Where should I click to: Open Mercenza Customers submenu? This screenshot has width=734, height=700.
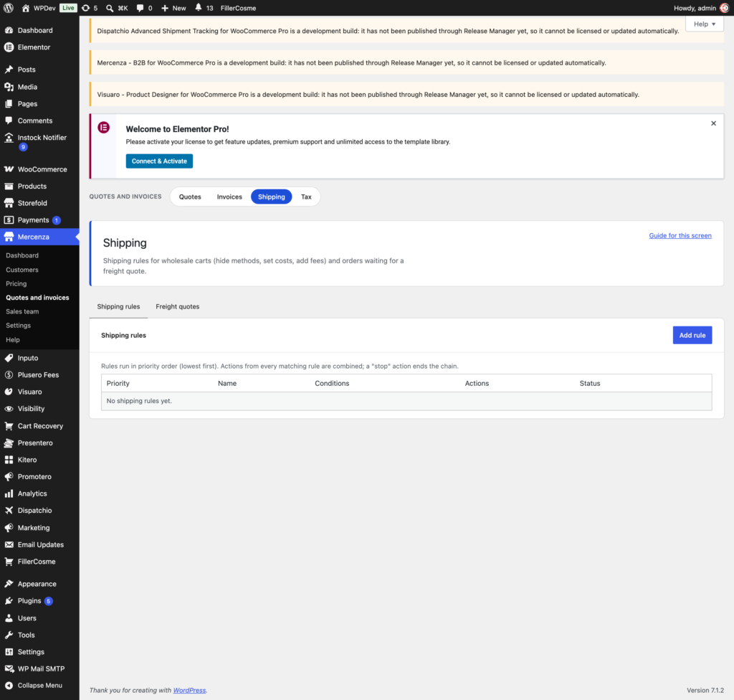[22, 270]
